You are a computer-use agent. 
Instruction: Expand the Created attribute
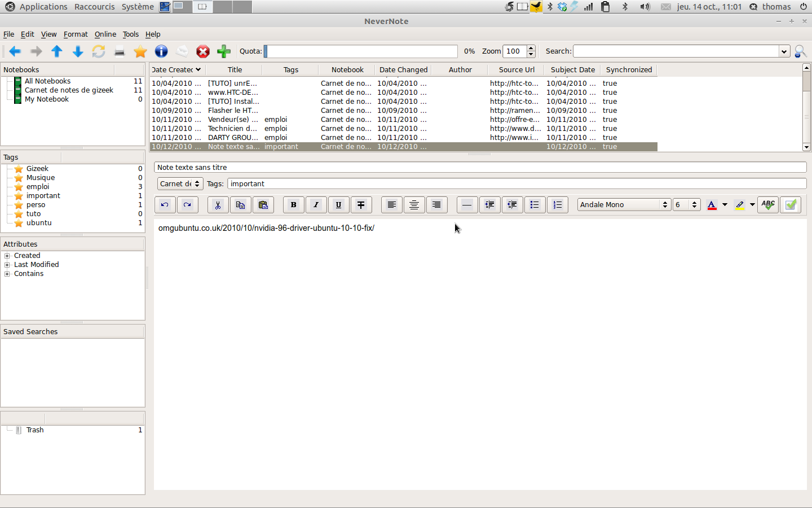(x=7, y=256)
